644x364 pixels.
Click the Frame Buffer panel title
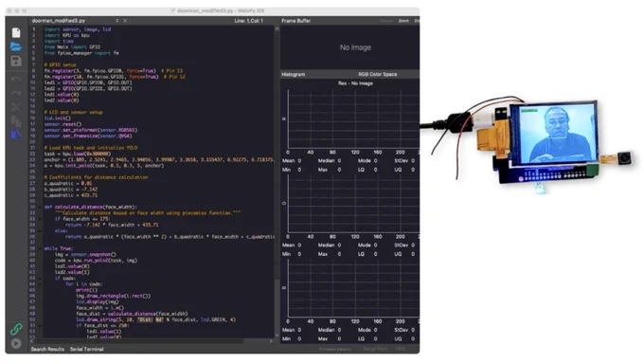(296, 21)
